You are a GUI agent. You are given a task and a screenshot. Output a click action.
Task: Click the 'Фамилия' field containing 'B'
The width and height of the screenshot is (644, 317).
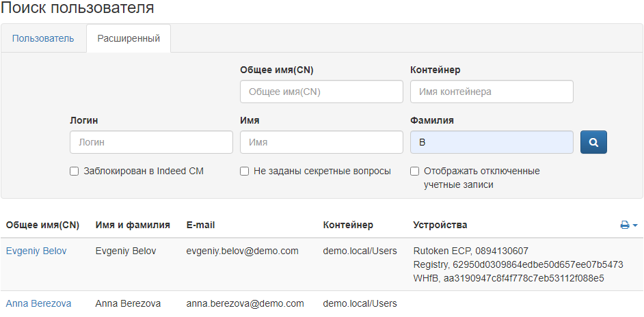(x=492, y=142)
